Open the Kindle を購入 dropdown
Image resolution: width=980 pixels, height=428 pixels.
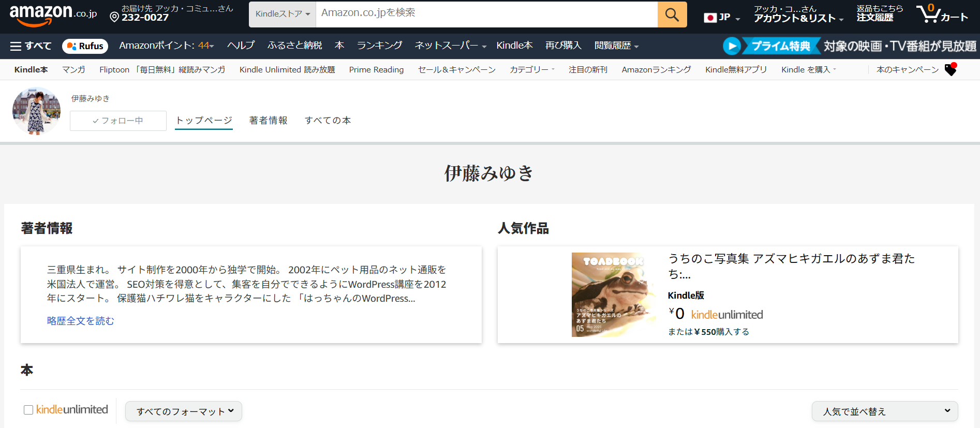tap(808, 69)
